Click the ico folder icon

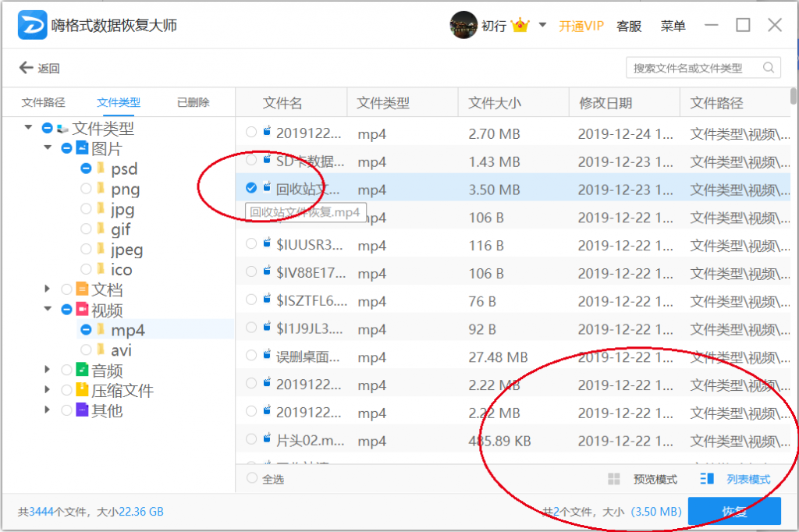click(x=101, y=268)
